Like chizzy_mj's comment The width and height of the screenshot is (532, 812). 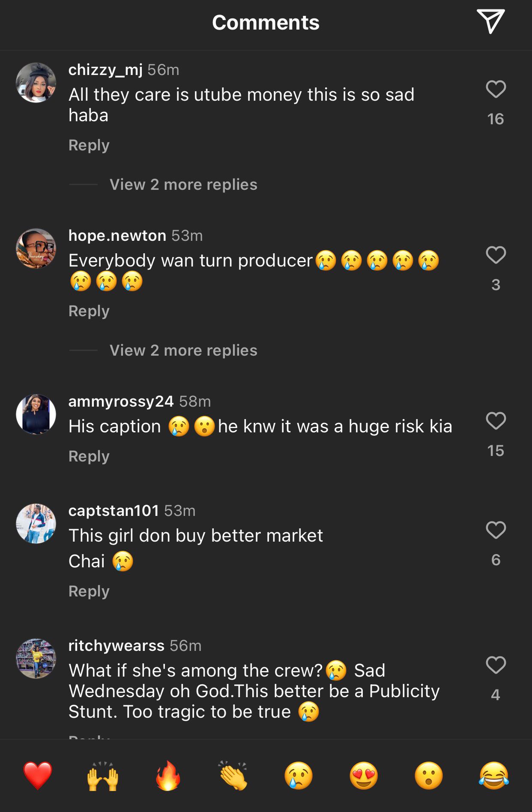496,89
